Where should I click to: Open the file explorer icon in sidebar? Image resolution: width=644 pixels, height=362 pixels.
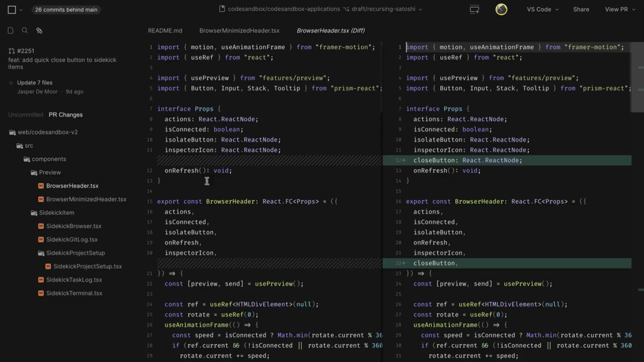coord(10,30)
